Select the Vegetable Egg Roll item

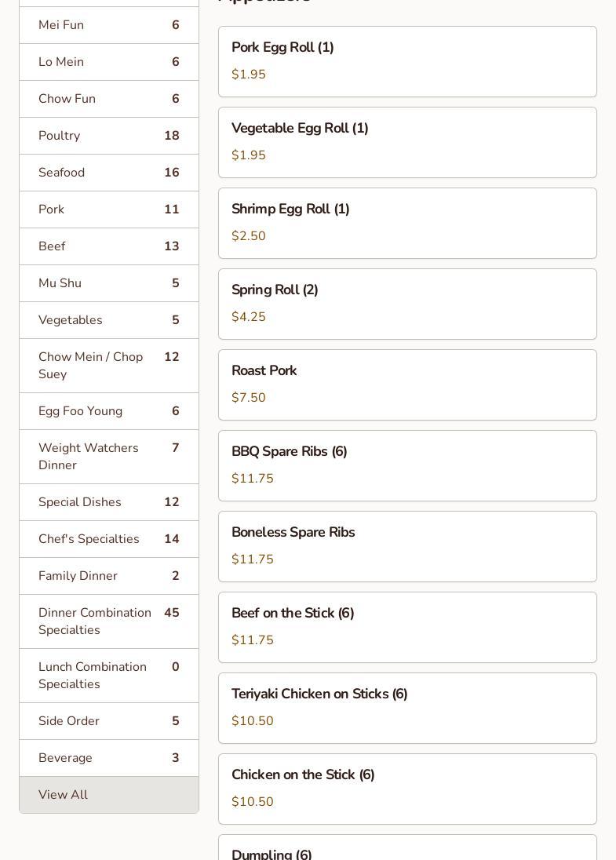407,142
